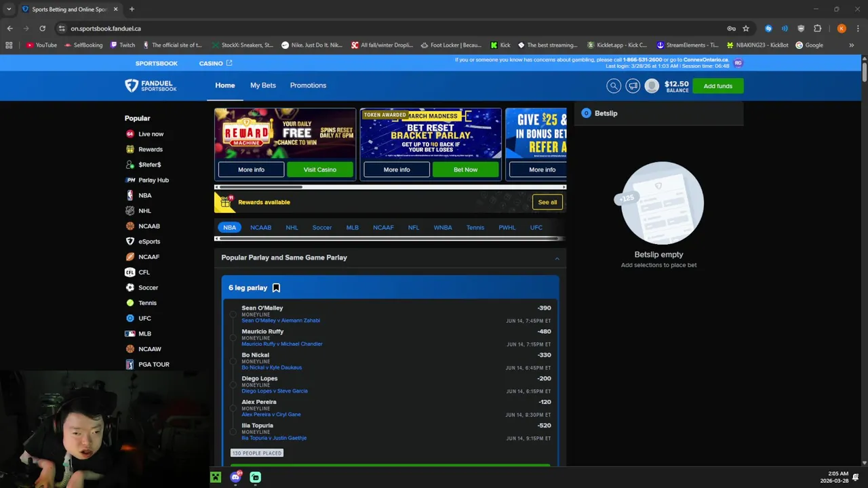Open the NHL sidebar icon

pos(130,211)
